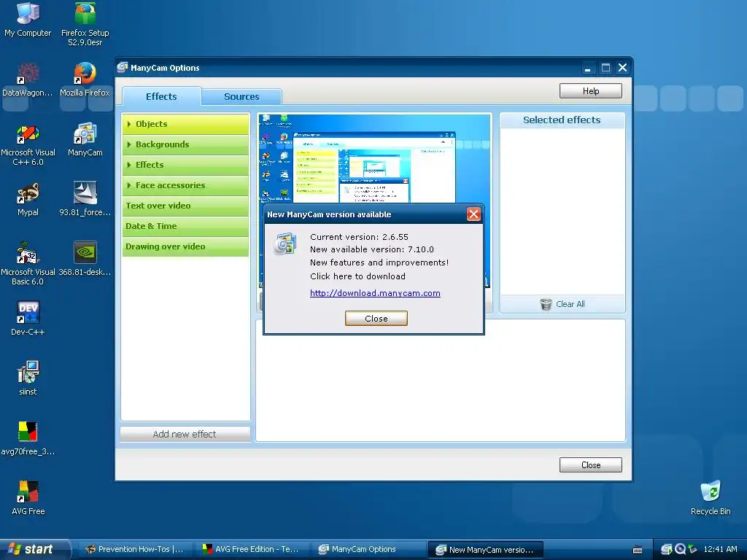Switch to AVG Free Edition taskbar window
This screenshot has height=560, width=747.
[x=252, y=550]
